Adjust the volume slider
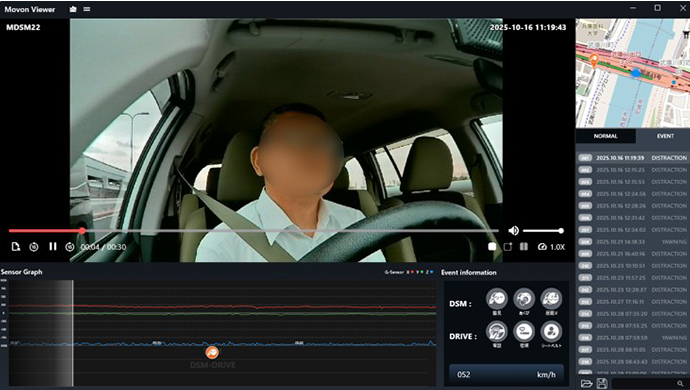Image resolution: width=690 pixels, height=390 pixels. 543,231
